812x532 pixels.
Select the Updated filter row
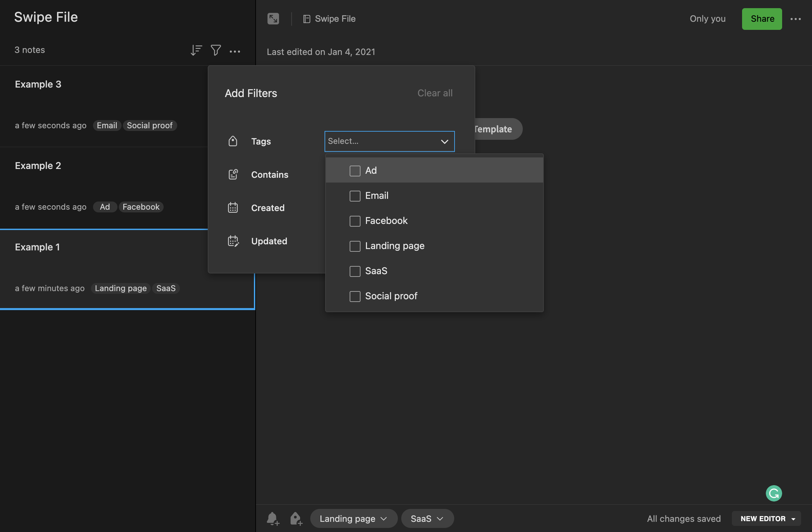coord(269,241)
